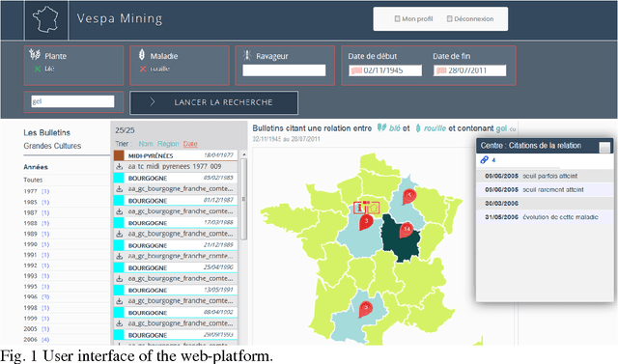This screenshot has height=364, width=618.
Task: Download the Bourgogne bulletin dated 01/12/1987
Action: [119, 211]
